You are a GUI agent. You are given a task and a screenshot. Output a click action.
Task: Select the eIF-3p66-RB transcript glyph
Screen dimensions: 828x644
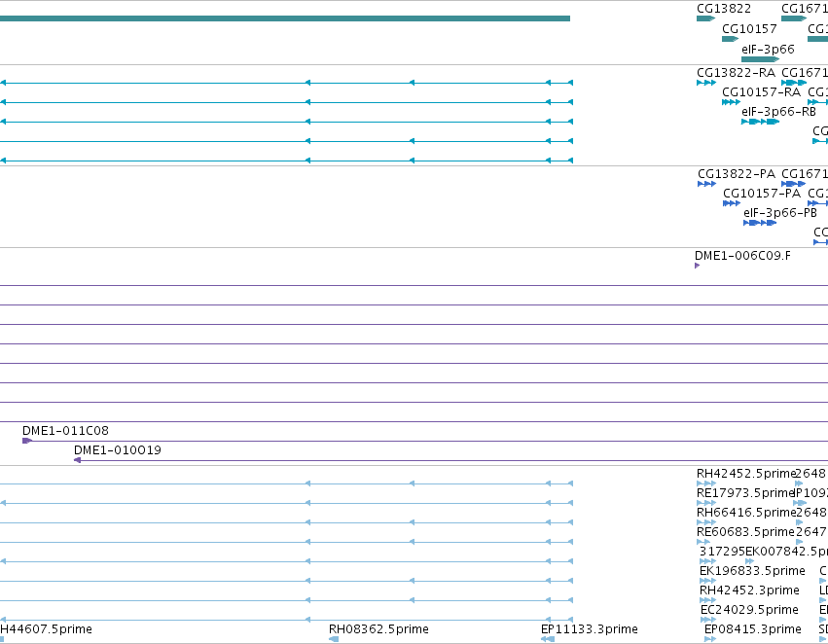point(761,122)
